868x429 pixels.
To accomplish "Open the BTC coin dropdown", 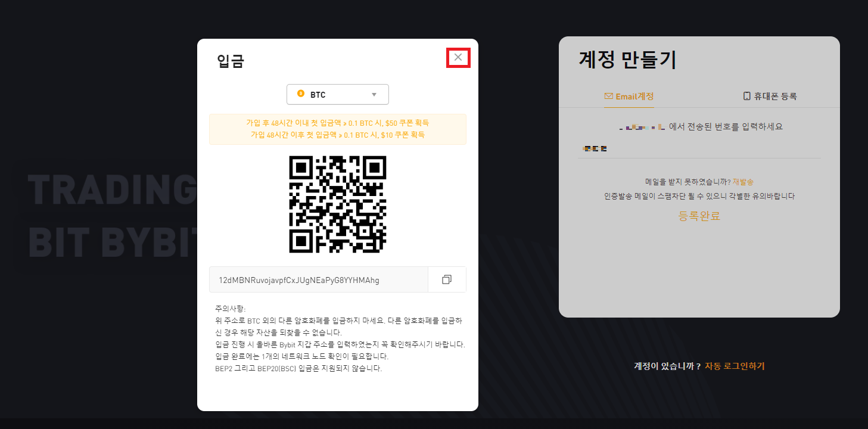I will [338, 94].
